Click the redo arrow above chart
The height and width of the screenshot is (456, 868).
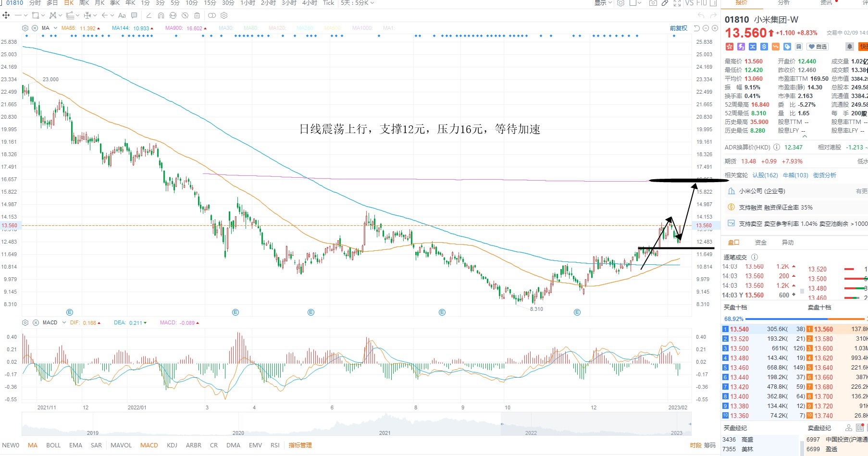(714, 16)
